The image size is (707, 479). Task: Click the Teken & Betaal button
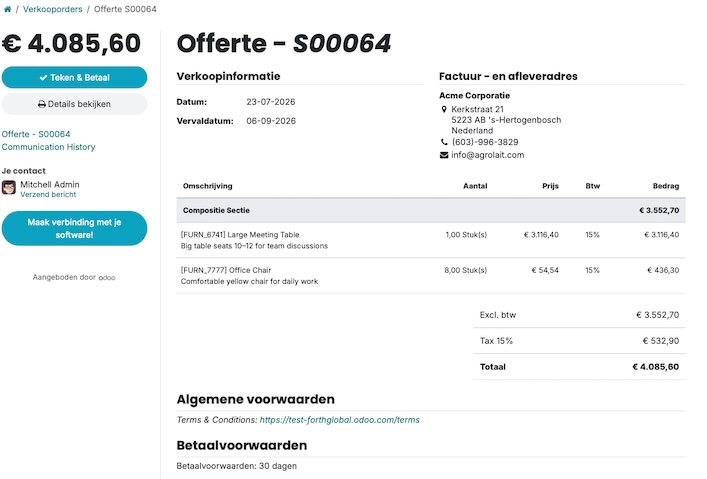click(74, 78)
